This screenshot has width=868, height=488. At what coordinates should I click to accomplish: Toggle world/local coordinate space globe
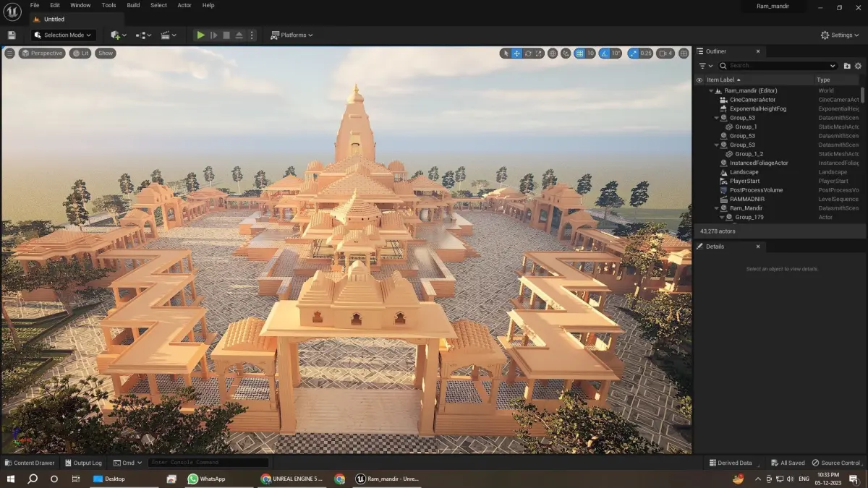pyautogui.click(x=553, y=53)
